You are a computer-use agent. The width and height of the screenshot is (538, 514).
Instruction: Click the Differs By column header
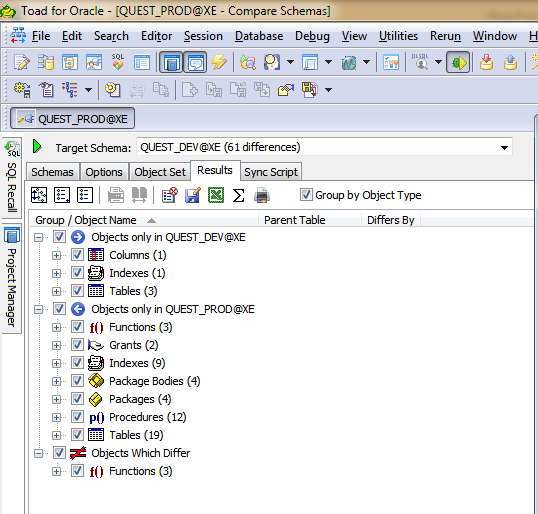[x=391, y=220]
